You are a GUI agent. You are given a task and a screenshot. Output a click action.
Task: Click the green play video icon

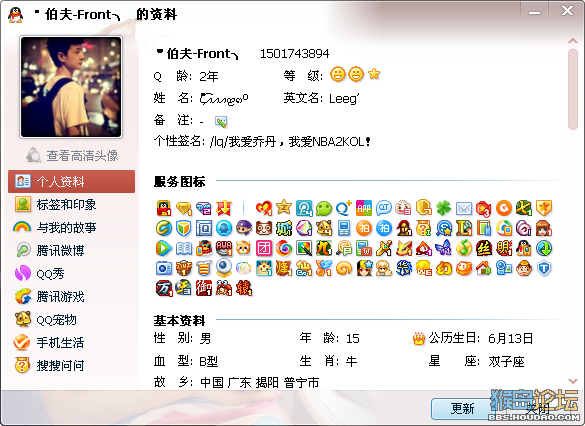tap(163, 248)
